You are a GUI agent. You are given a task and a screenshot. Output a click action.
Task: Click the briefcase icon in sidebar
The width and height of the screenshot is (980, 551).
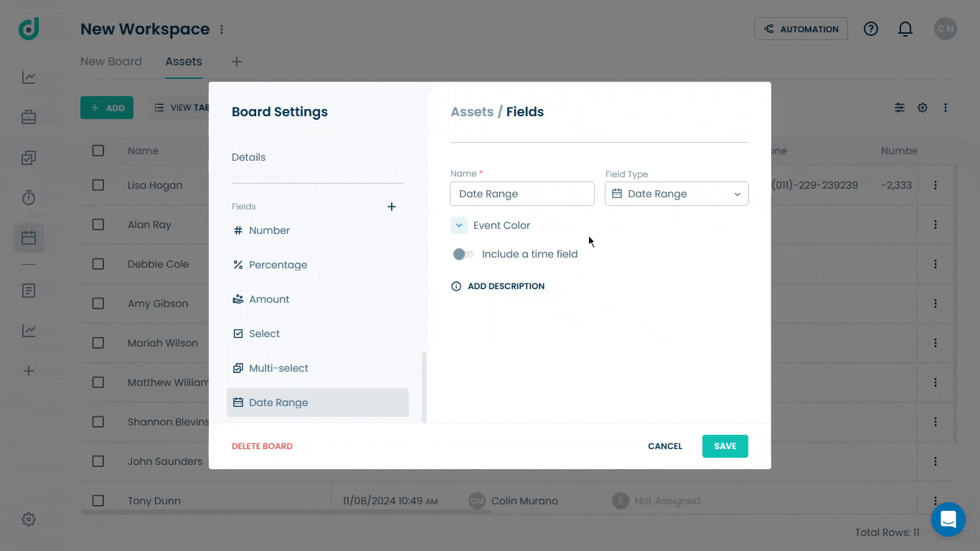click(29, 117)
